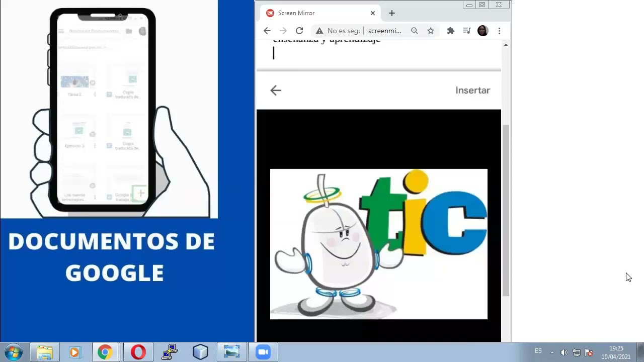This screenshot has height=362, width=644.
Task: Open the volume speaker icon in tray
Action: click(564, 352)
